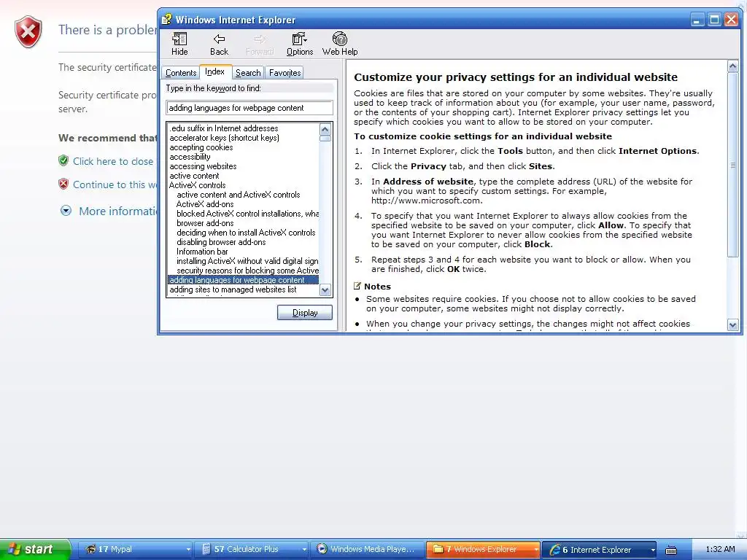Screen dimensions: 747x560
Task: Switch to the Index tab
Action: coord(215,71)
